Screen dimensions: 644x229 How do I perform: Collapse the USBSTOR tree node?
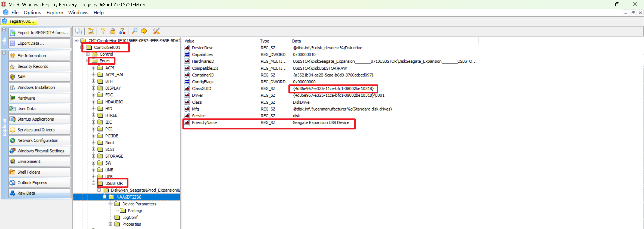(93, 183)
